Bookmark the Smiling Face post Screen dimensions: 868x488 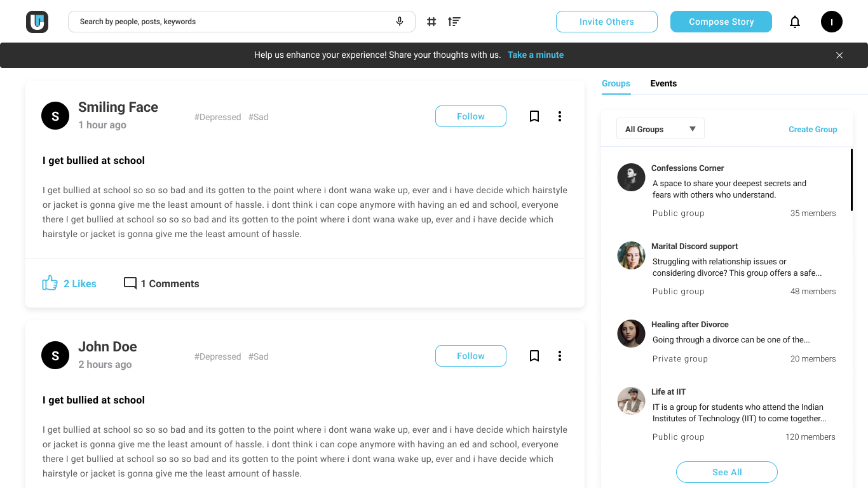pos(534,116)
